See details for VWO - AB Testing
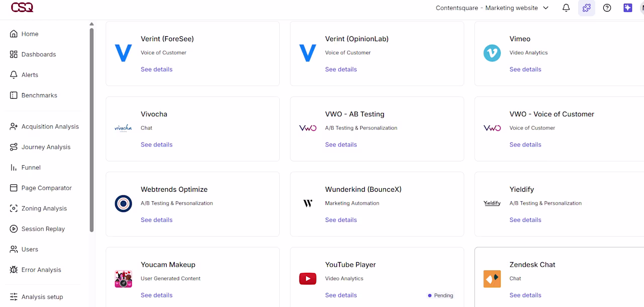The image size is (644, 307). (341, 144)
